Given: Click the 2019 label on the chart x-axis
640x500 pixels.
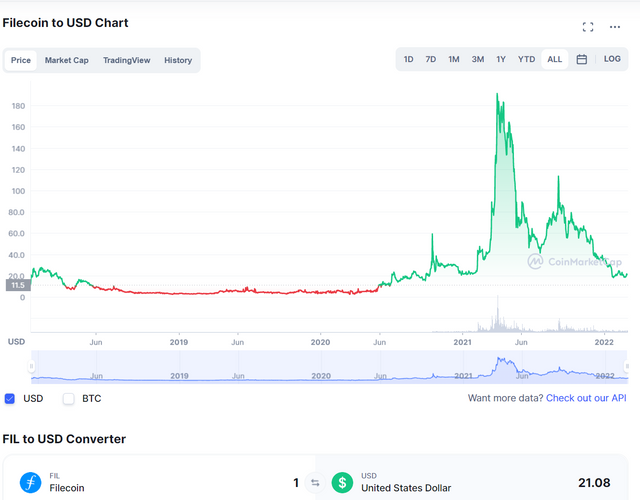Looking at the screenshot, I should [179, 342].
